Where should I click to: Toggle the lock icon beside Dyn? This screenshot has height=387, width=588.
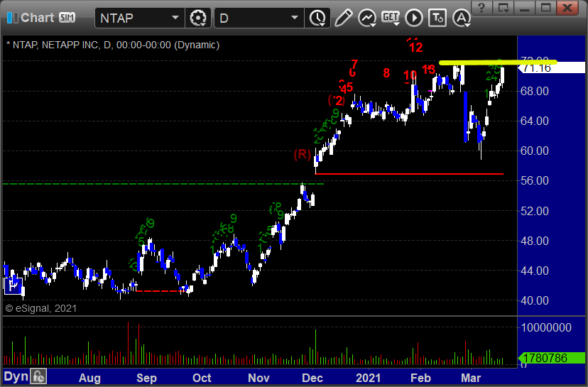tap(38, 376)
